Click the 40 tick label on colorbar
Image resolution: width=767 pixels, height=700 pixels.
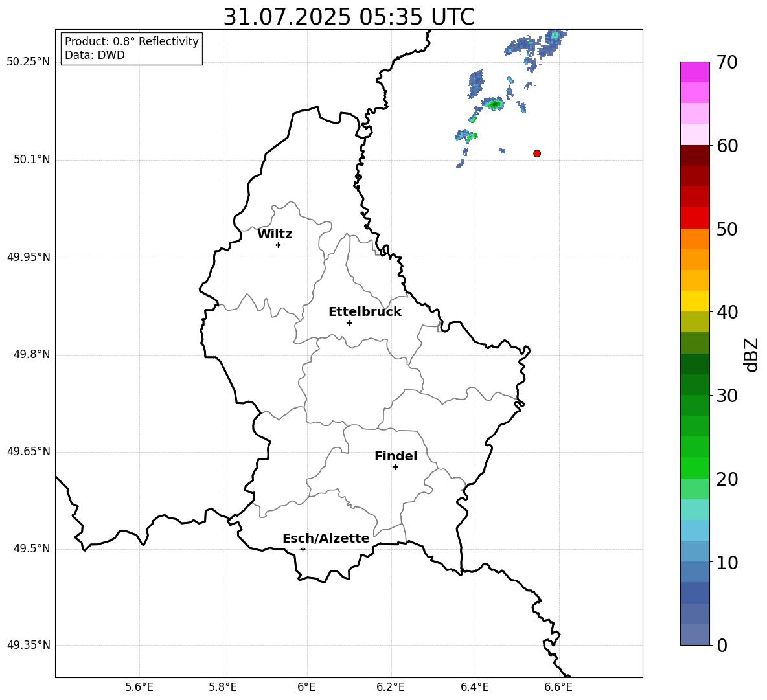[x=727, y=312]
